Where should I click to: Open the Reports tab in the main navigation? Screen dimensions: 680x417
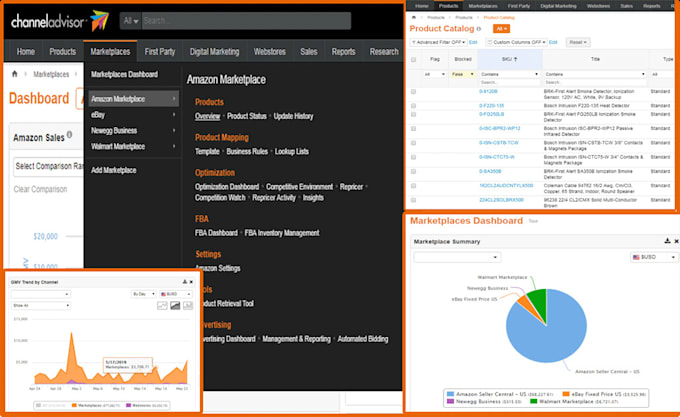point(343,52)
